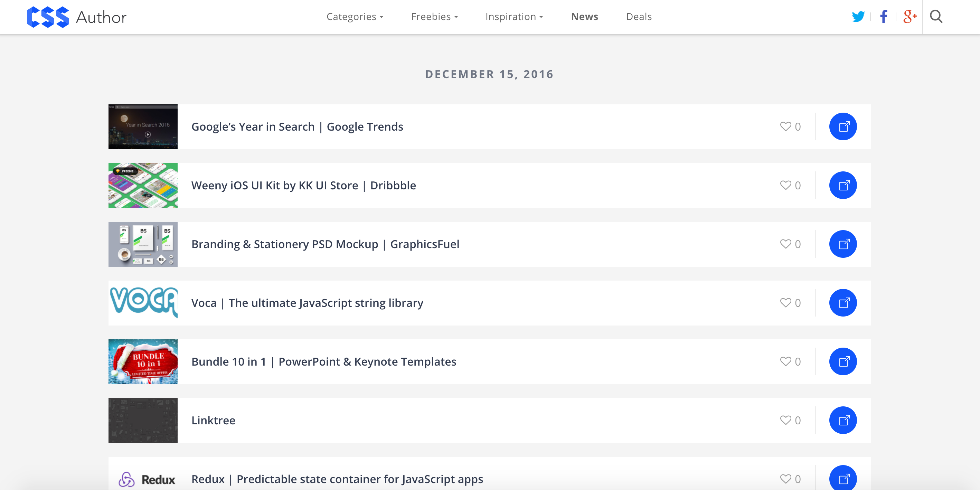This screenshot has height=490, width=980.
Task: Open external link button for Voca row
Action: [x=843, y=303]
